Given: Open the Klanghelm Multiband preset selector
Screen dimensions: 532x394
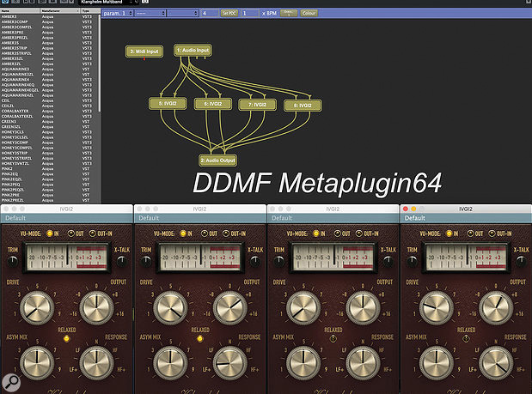Looking at the screenshot, I should [x=108, y=2].
